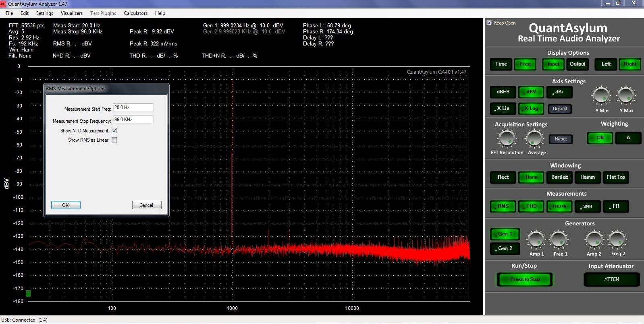Open the Calculators menu

[135, 13]
